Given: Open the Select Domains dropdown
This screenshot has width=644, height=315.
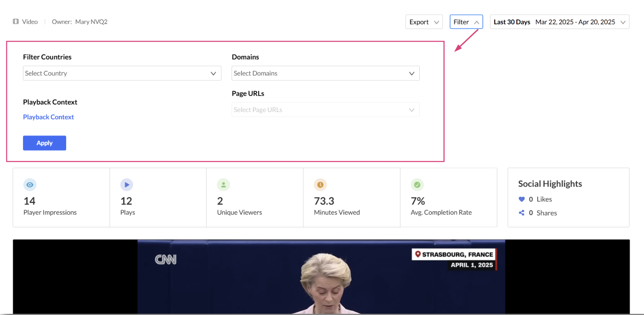Looking at the screenshot, I should (326, 73).
